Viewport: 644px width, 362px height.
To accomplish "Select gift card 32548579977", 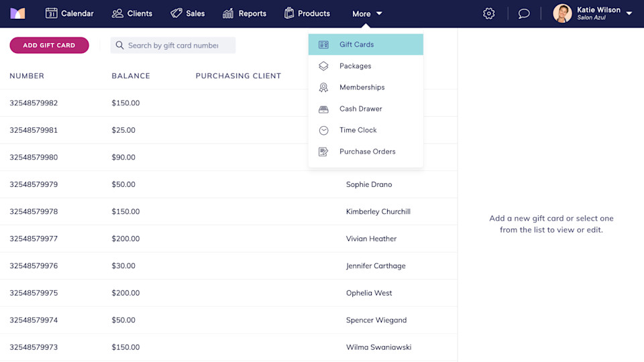I will (x=34, y=239).
